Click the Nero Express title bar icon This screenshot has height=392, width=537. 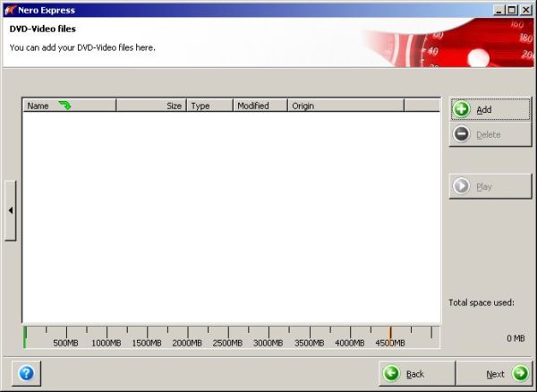(10, 10)
